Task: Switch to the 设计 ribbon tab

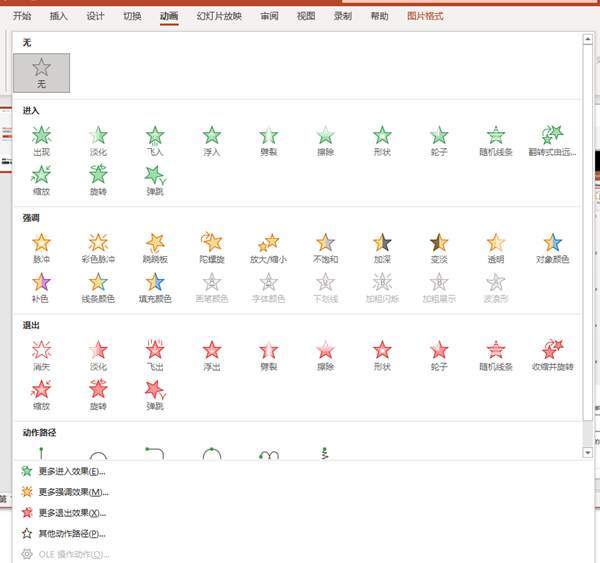Action: click(x=95, y=16)
